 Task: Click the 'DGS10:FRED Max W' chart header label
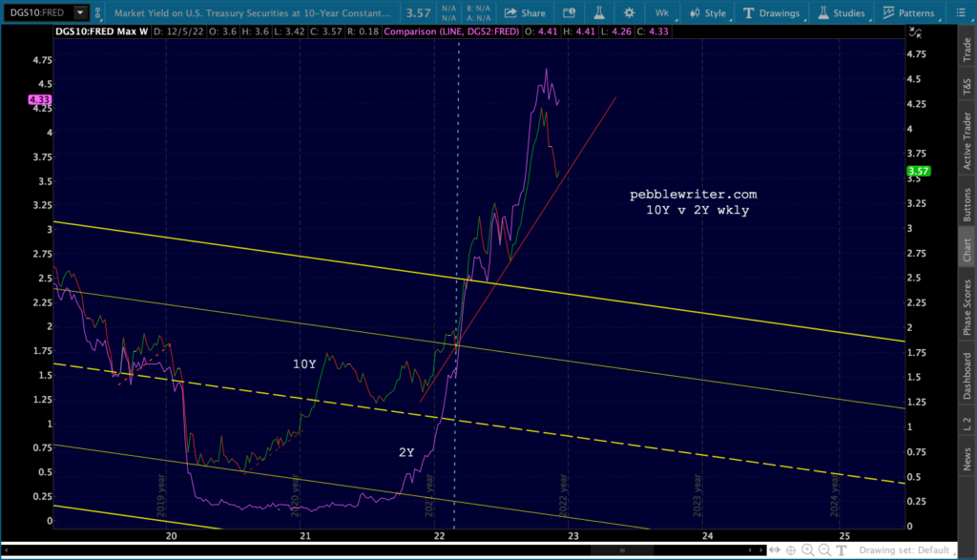(x=101, y=31)
